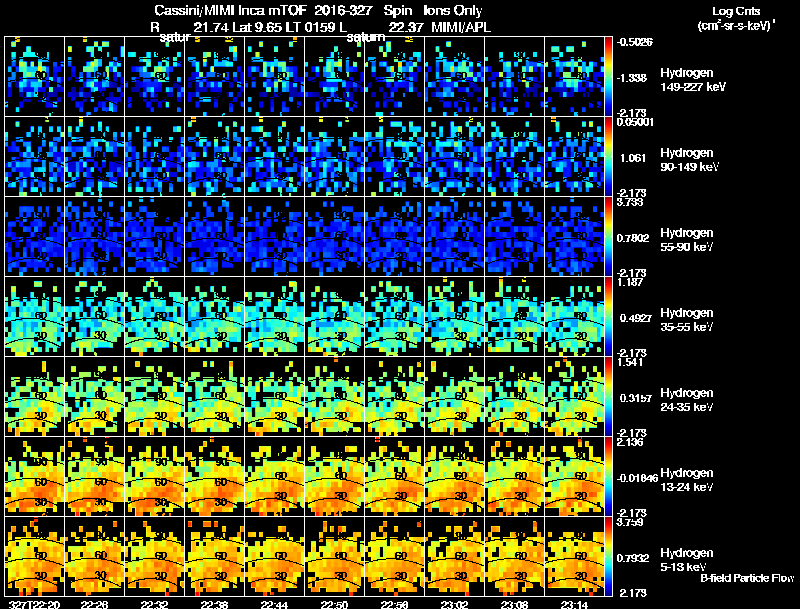Click the '23:14' time axis label
This screenshot has width=800, height=609.
(574, 605)
